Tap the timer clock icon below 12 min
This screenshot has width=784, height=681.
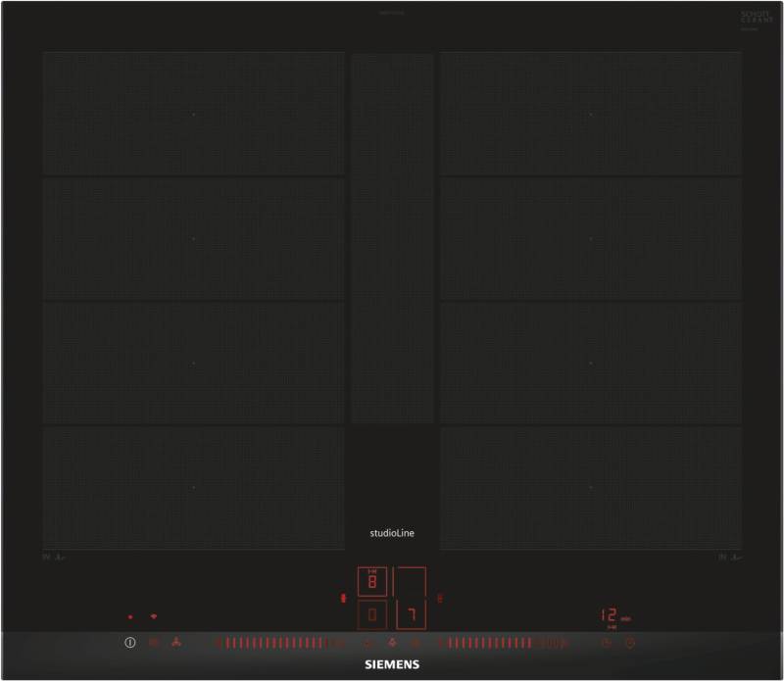tap(607, 643)
